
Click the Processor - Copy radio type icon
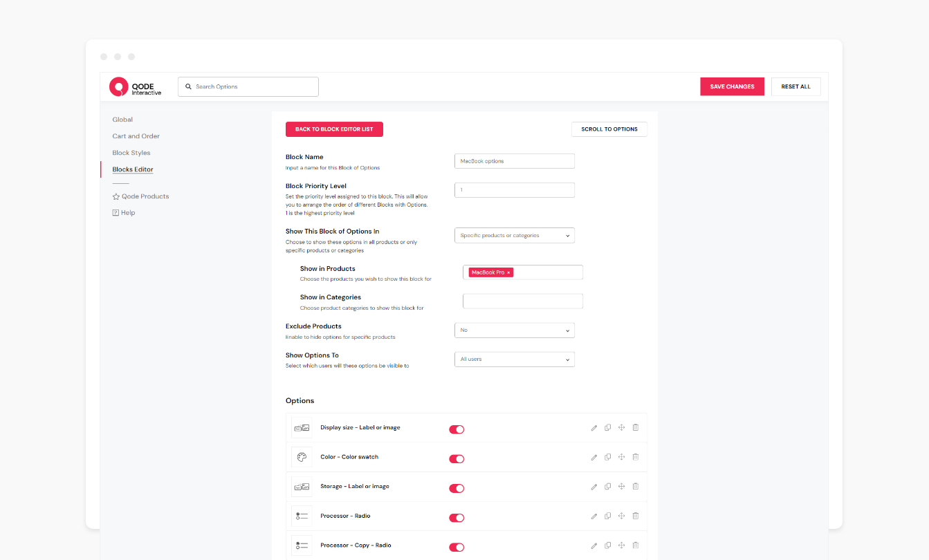coord(302,545)
